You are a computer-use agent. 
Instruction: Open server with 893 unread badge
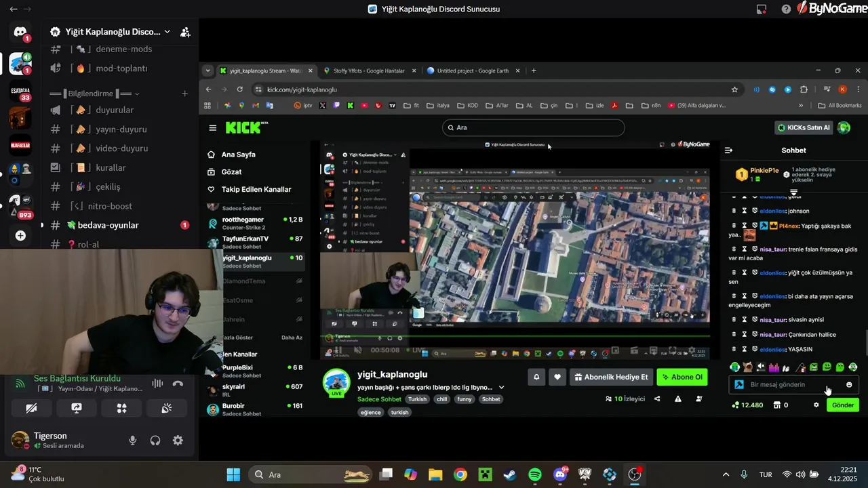(x=20, y=203)
